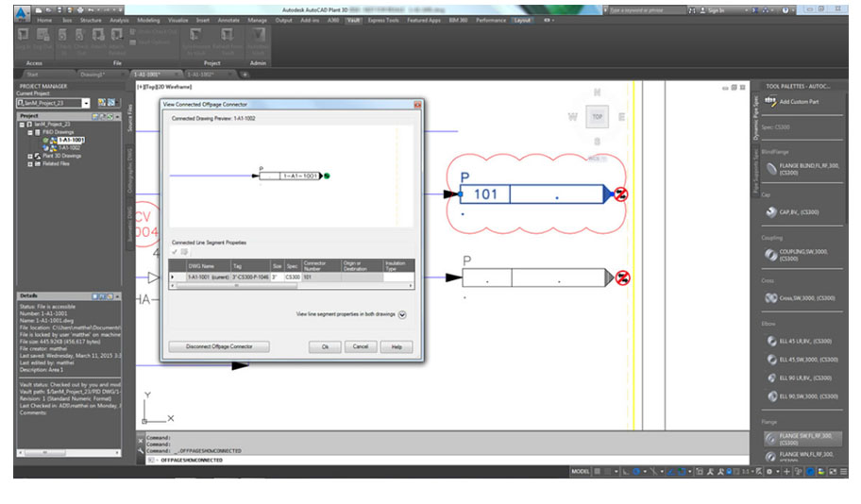Click the save icon in quick access toolbar
The image size is (861, 504).
pos(59,9)
